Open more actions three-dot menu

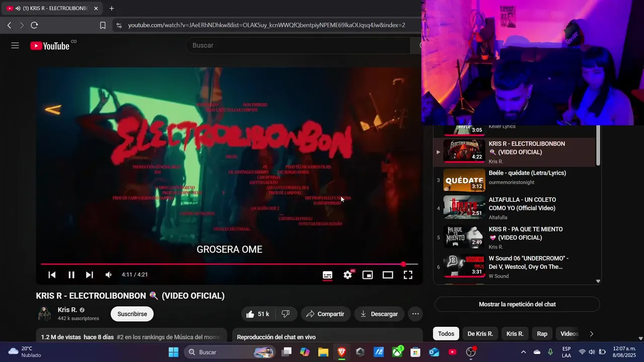click(415, 314)
